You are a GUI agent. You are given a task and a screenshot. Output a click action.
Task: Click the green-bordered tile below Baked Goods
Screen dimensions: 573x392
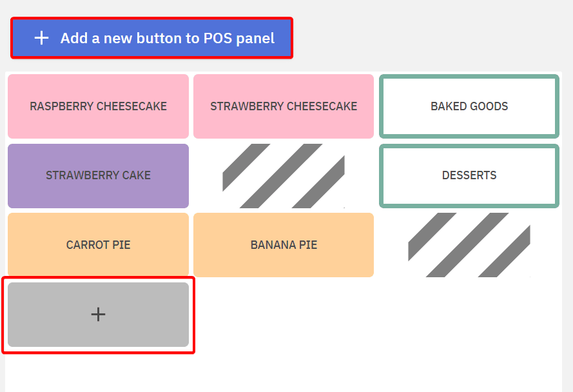point(469,175)
